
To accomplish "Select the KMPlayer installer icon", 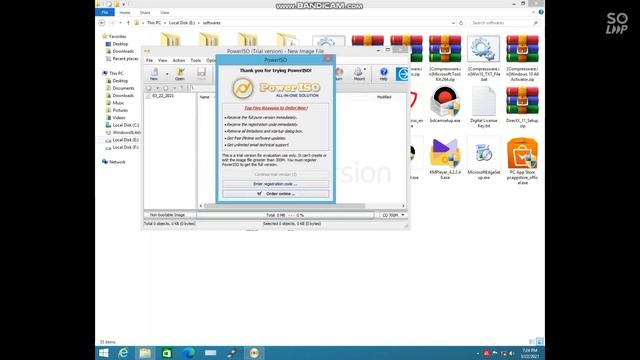I will (445, 153).
